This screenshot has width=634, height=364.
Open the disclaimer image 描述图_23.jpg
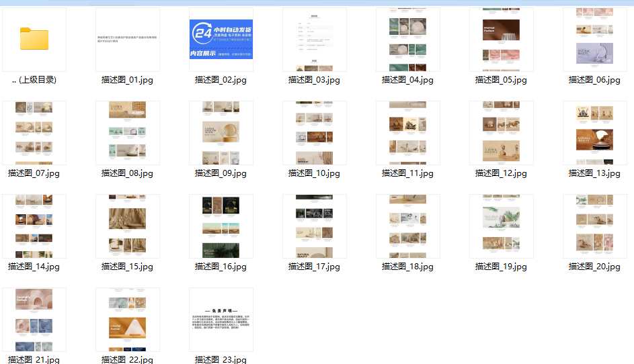click(x=221, y=320)
